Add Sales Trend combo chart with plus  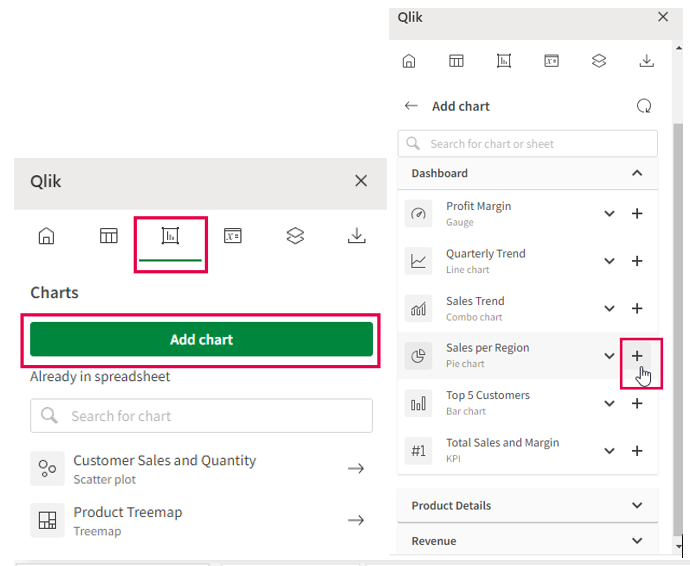[637, 309]
